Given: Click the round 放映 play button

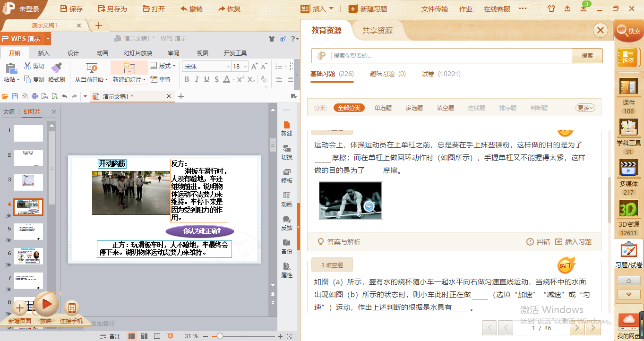Looking at the screenshot, I should [46, 305].
